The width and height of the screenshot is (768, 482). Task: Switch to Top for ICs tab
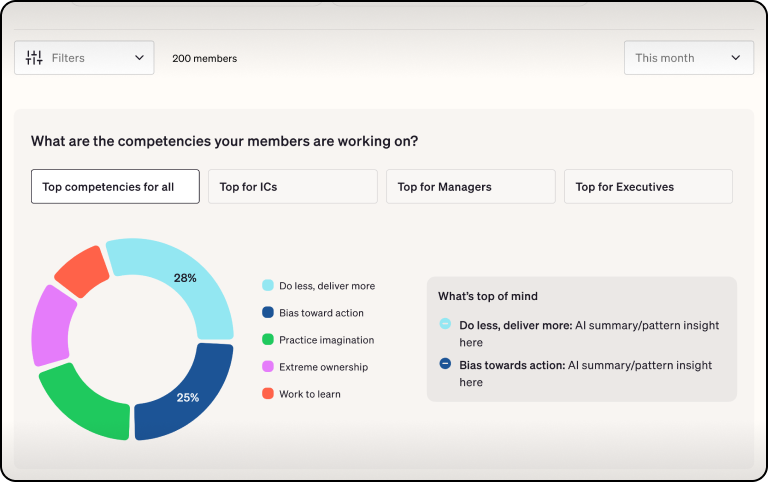(x=292, y=187)
